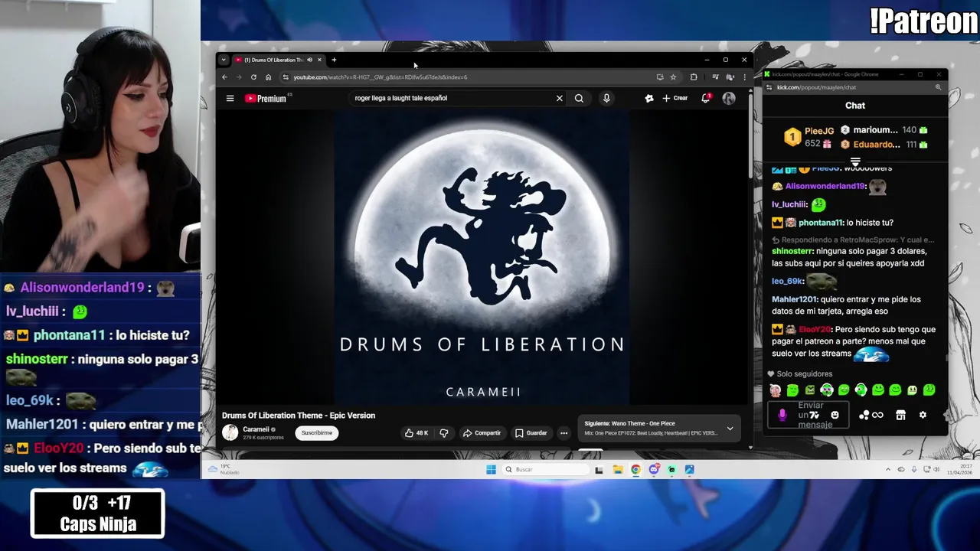Viewport: 980px width, 551px height.
Task: Expand the Siguiente Wano Theme playlist panel
Action: (x=730, y=429)
